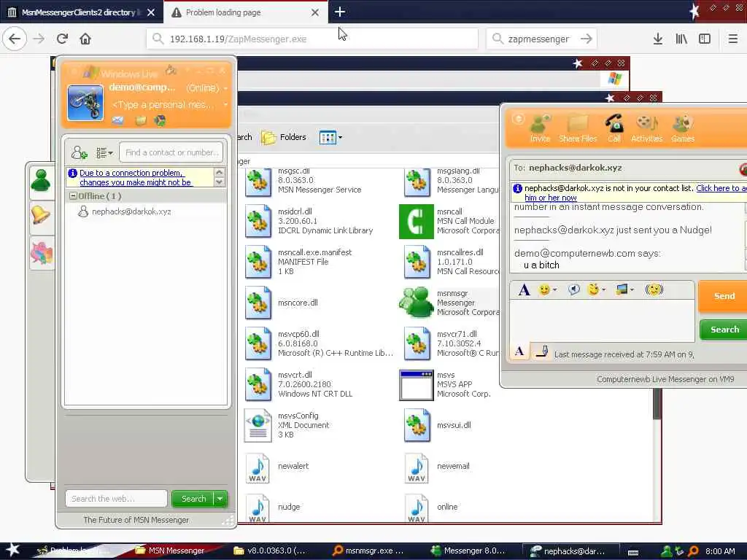Open Share Files in conversation toolbar
Screen dimensions: 747x560
578,128
